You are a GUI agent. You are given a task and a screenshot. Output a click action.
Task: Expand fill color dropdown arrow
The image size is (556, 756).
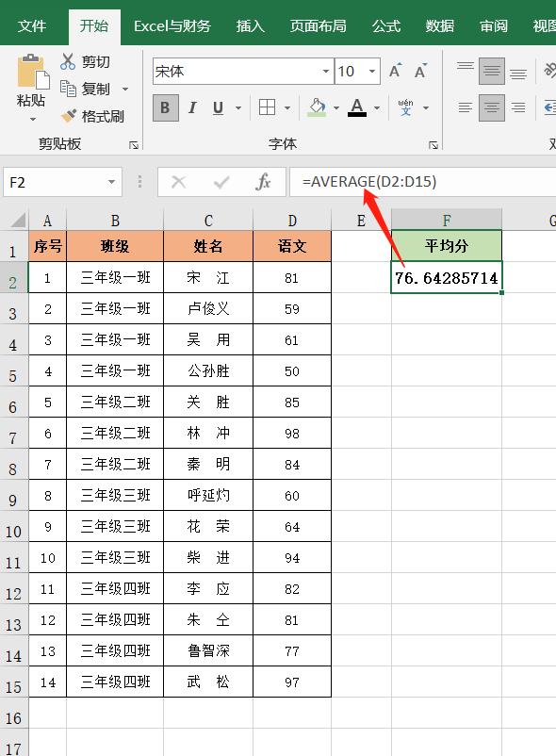(x=336, y=107)
